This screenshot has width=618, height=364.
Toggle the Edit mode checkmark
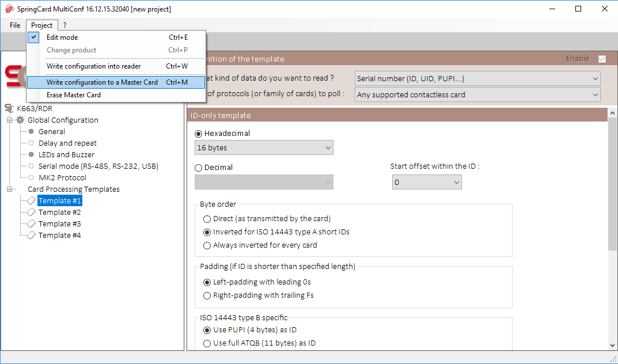pos(34,37)
